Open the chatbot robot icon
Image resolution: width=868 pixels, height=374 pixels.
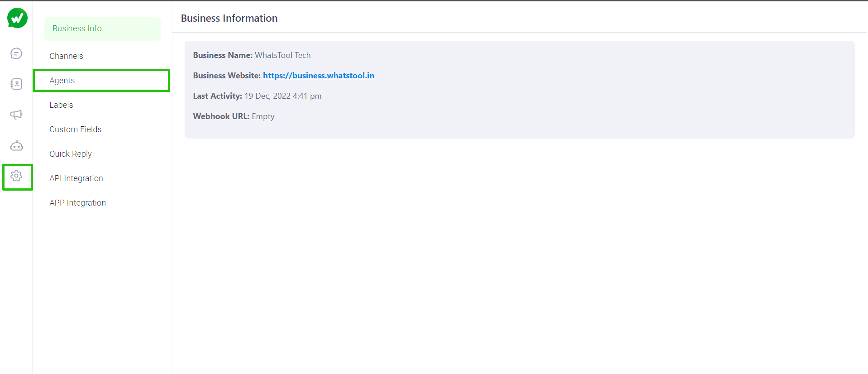pyautogui.click(x=16, y=146)
